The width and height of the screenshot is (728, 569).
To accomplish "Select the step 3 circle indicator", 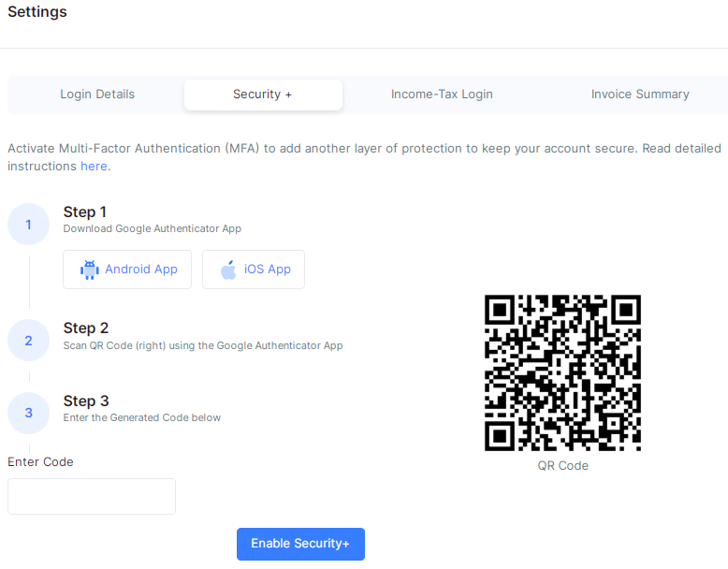I will (28, 413).
